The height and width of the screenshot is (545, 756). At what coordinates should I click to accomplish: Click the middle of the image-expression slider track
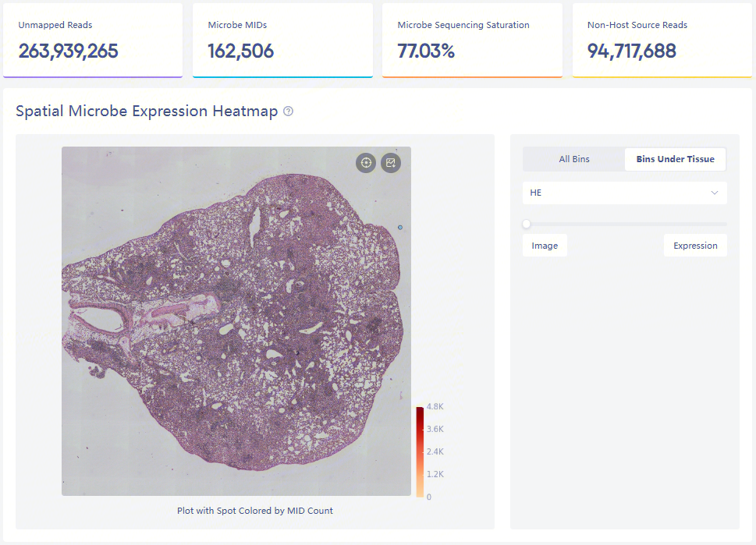(625, 224)
